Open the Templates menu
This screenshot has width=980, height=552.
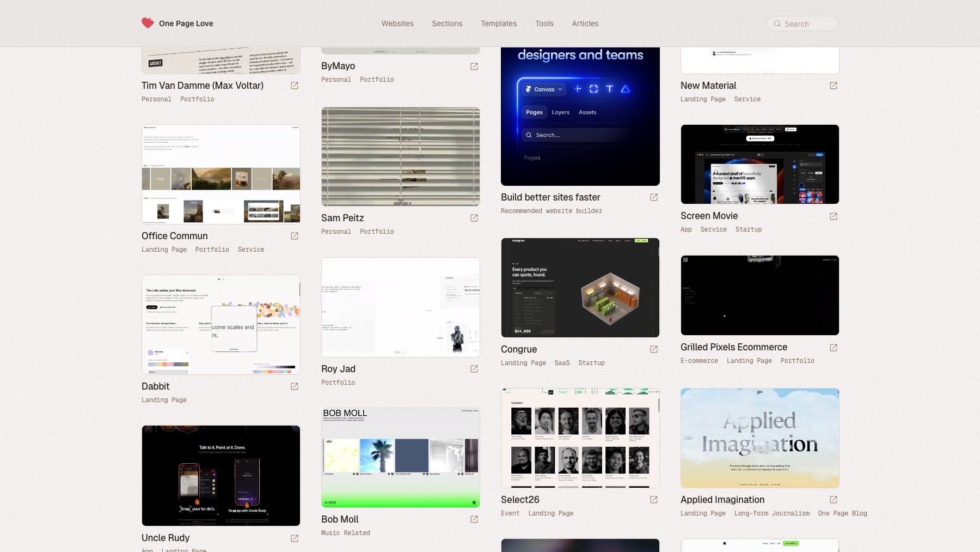[x=499, y=23]
